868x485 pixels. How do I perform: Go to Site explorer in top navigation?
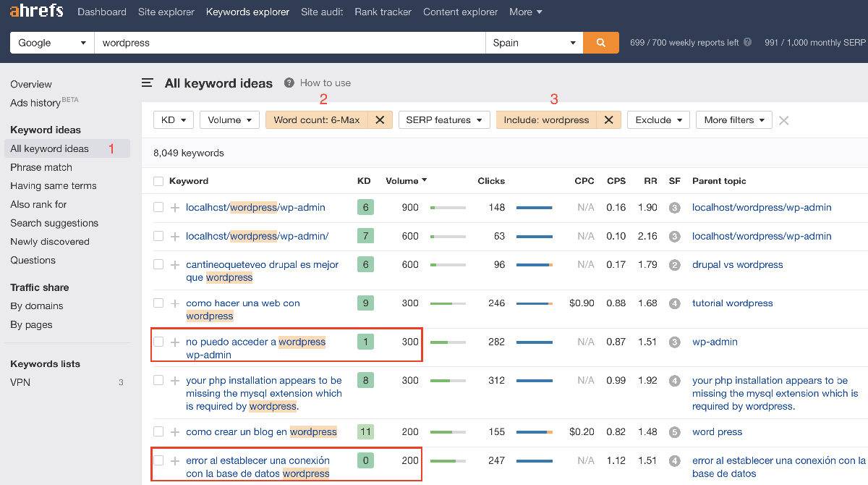(166, 12)
